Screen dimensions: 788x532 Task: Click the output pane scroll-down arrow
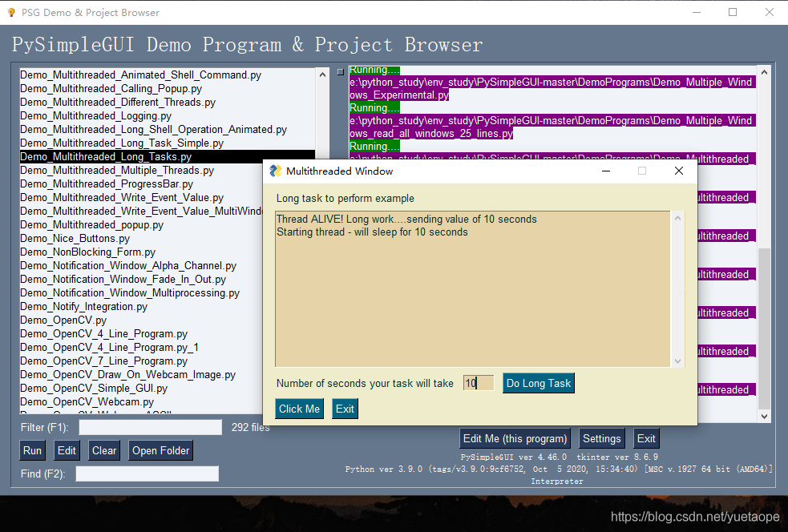click(x=764, y=416)
